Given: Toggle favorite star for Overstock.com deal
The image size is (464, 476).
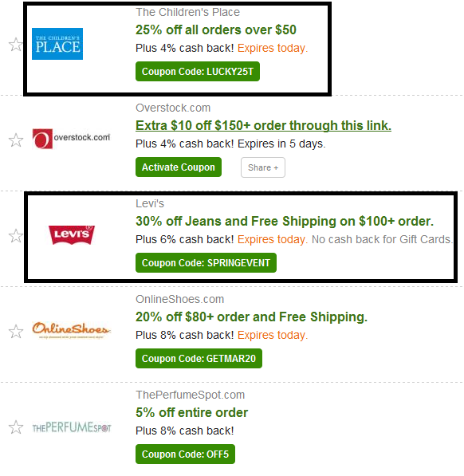Looking at the screenshot, I should pyautogui.click(x=15, y=140).
